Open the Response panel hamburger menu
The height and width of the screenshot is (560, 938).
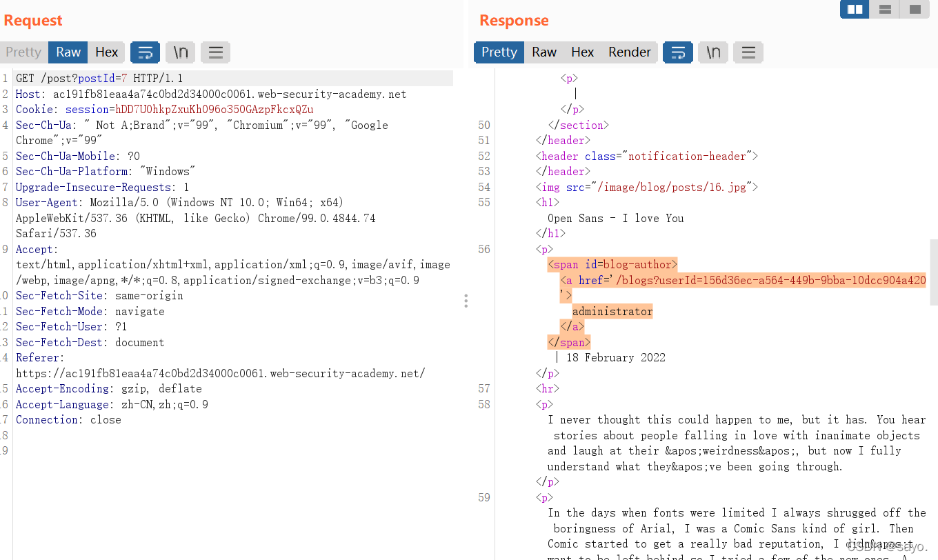pos(749,52)
